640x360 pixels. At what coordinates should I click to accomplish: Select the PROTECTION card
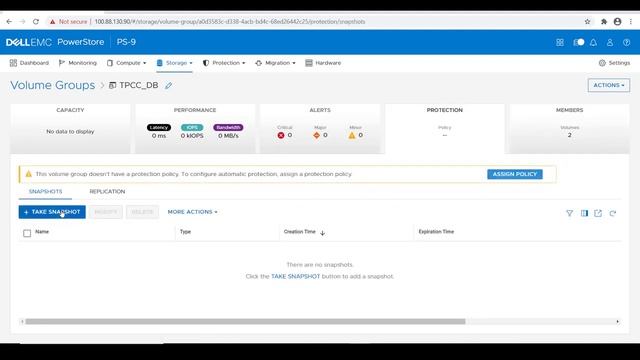[x=444, y=129]
